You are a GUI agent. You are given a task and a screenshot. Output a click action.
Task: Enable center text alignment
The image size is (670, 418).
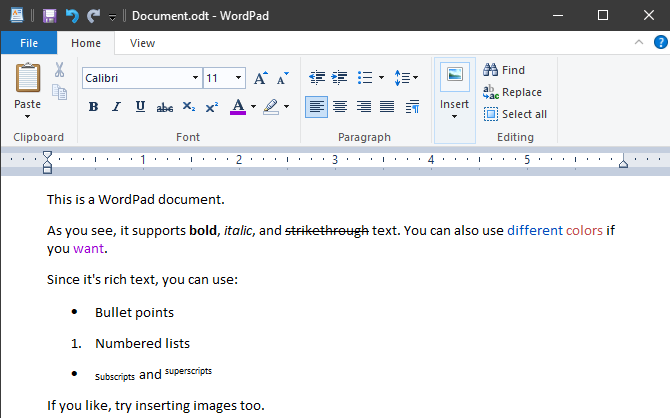[x=340, y=107]
